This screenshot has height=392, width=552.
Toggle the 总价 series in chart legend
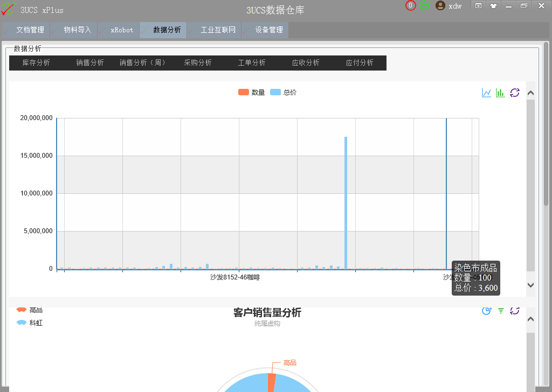coord(283,92)
